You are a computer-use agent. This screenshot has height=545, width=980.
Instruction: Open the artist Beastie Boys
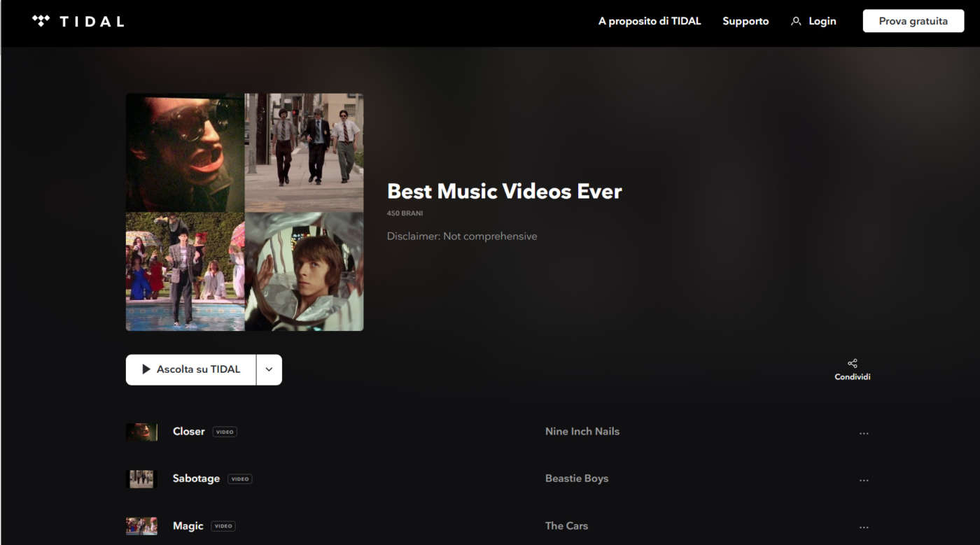[577, 479]
